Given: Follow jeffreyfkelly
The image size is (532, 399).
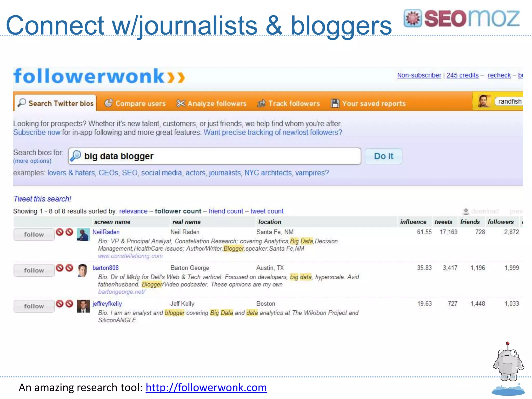Looking at the screenshot, I should coord(34,306).
